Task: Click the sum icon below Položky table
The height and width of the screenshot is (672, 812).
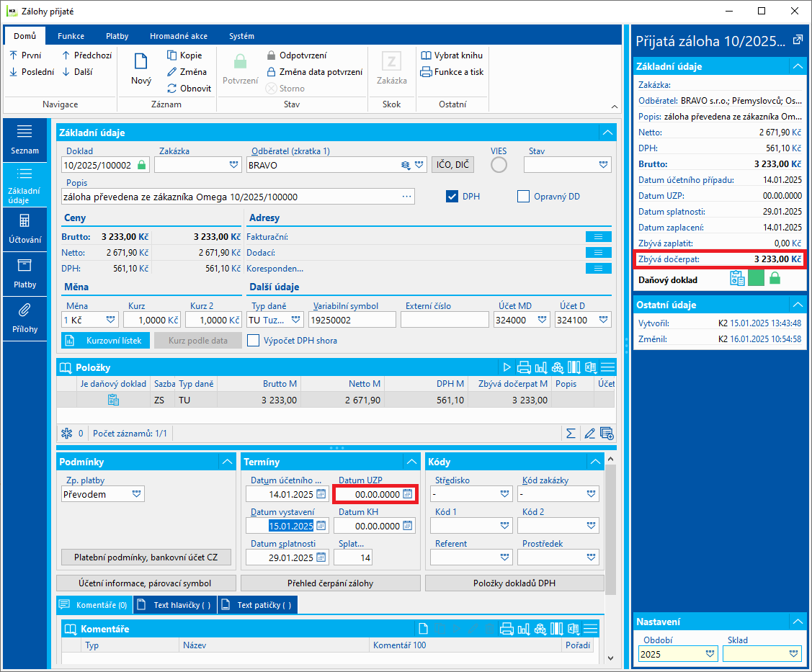Action: coord(571,433)
